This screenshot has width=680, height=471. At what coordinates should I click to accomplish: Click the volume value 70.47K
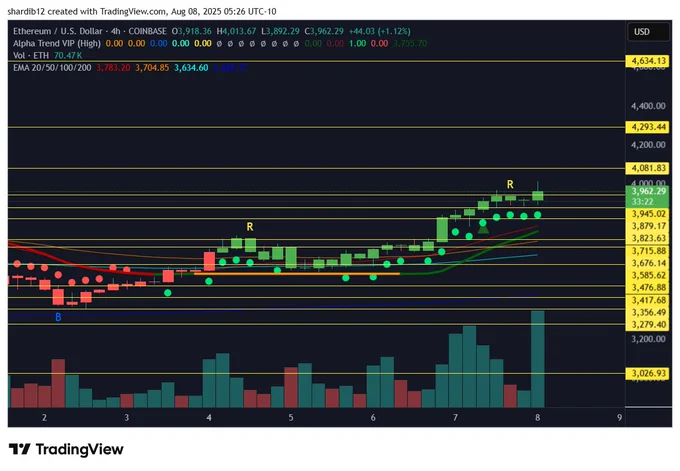point(68,56)
